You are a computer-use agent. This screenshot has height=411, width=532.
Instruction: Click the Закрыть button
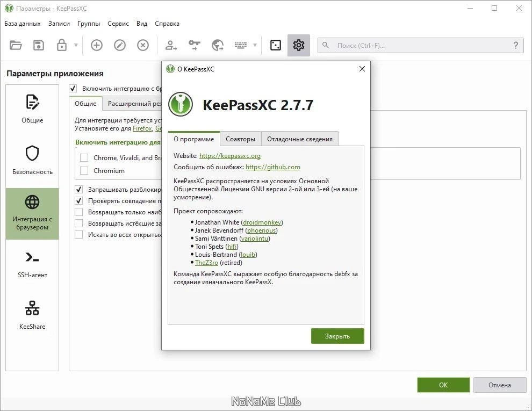coord(337,336)
